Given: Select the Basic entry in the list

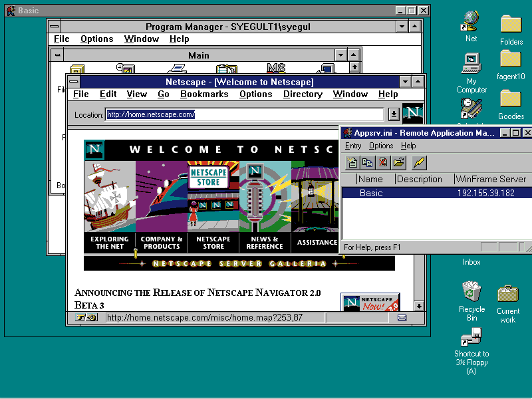Looking at the screenshot, I should 437,193.
